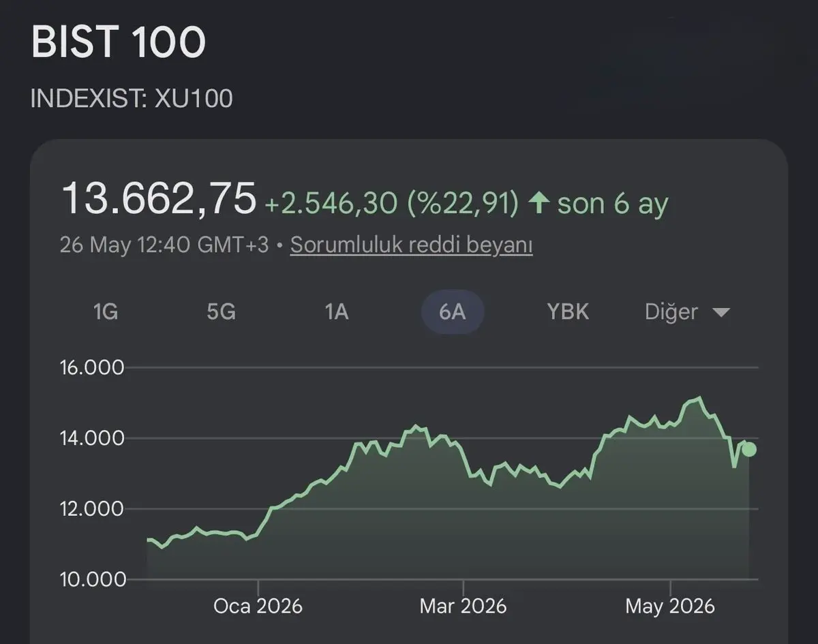The width and height of the screenshot is (818, 644).
Task: Switch to the YBK year-to-date tab
Action: coord(568,312)
